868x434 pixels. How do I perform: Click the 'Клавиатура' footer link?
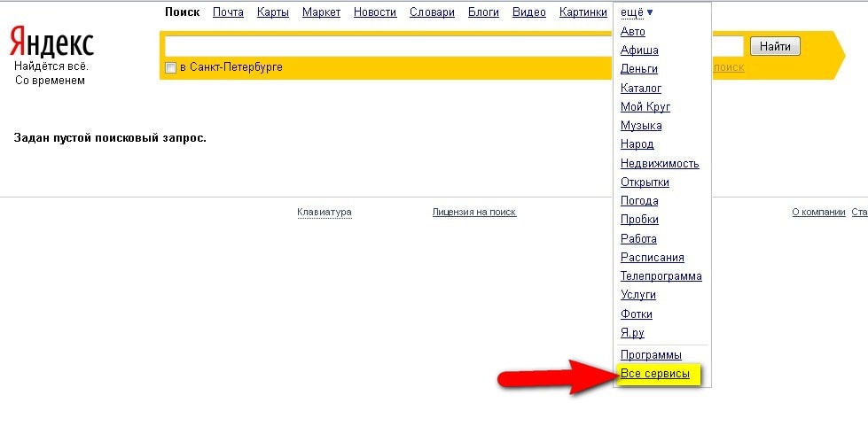[x=325, y=213]
